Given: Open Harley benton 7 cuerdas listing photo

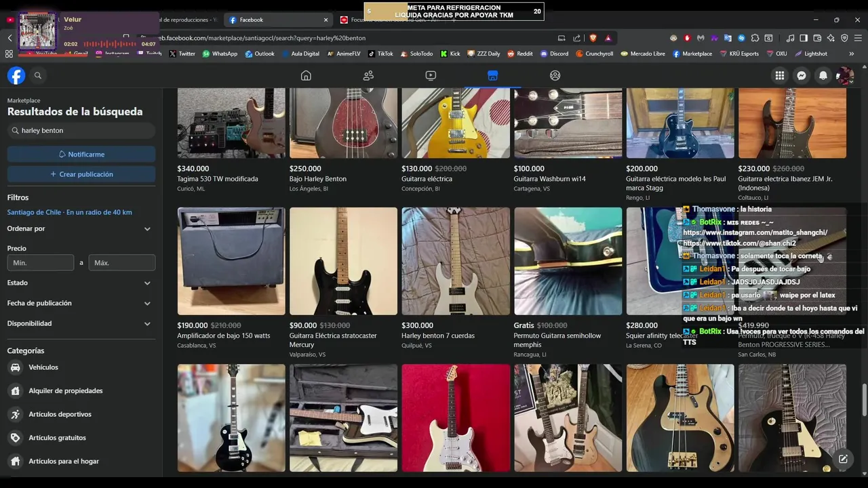Looking at the screenshot, I should 456,261.
